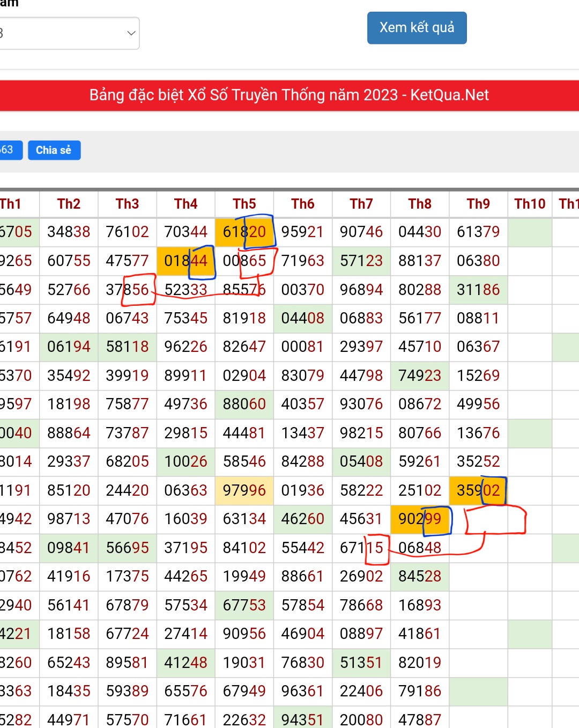Click the Xem kết quả button
This screenshot has height=728, width=579.
[417, 28]
